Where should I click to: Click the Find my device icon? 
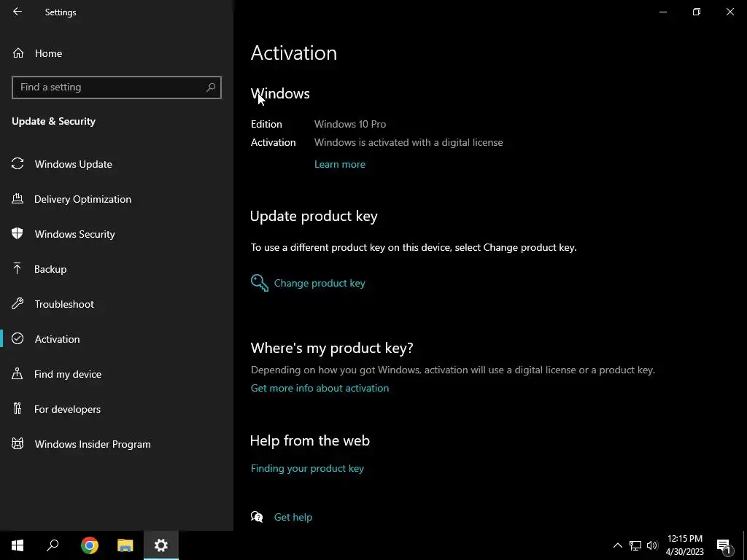[18, 374]
